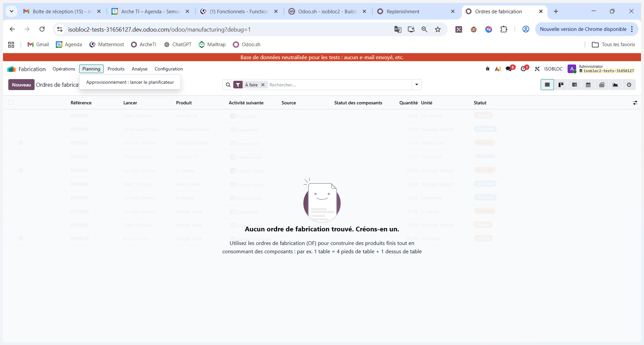Switch to the Replenishment browser tab

tap(415, 11)
